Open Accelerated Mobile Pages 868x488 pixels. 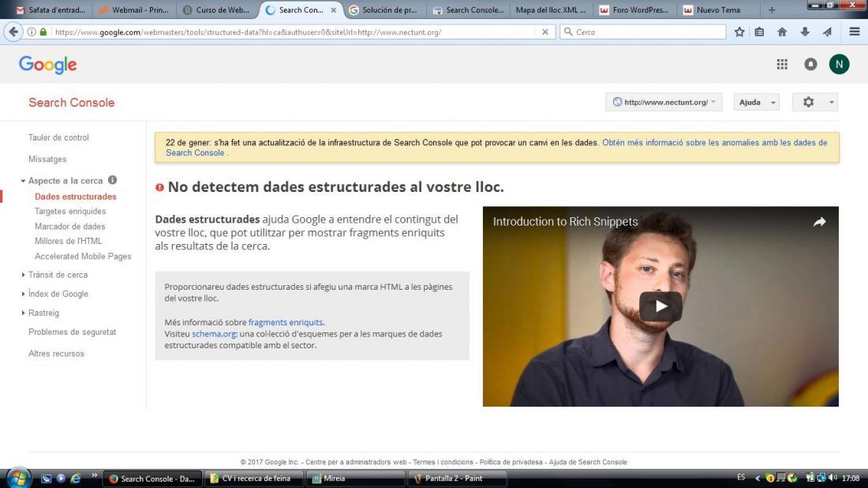(83, 256)
